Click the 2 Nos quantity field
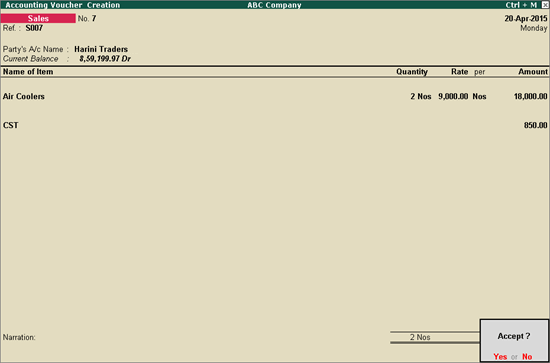 click(421, 96)
